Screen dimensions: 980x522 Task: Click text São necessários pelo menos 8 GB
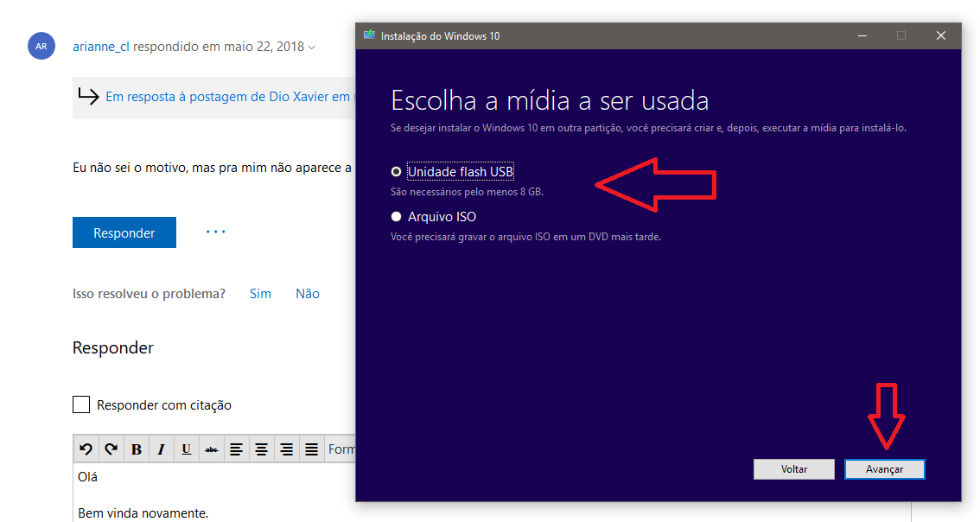pyautogui.click(x=467, y=192)
